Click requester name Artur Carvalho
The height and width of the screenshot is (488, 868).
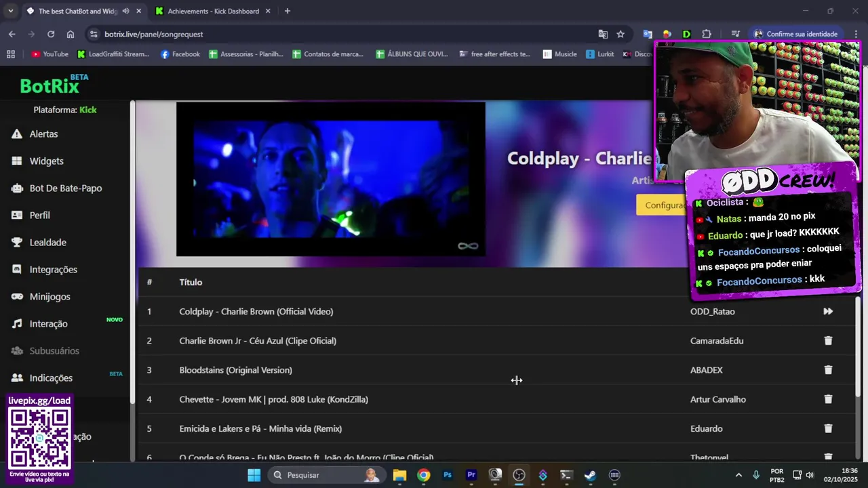718,399
